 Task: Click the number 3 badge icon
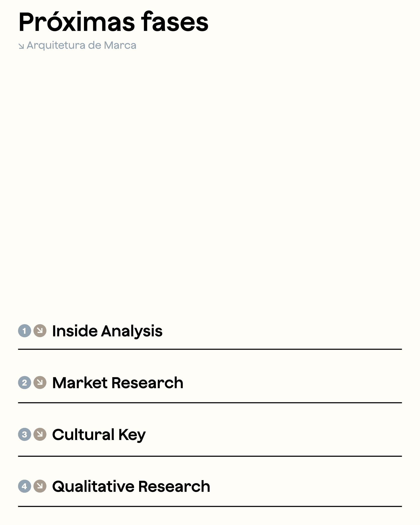tap(24, 434)
